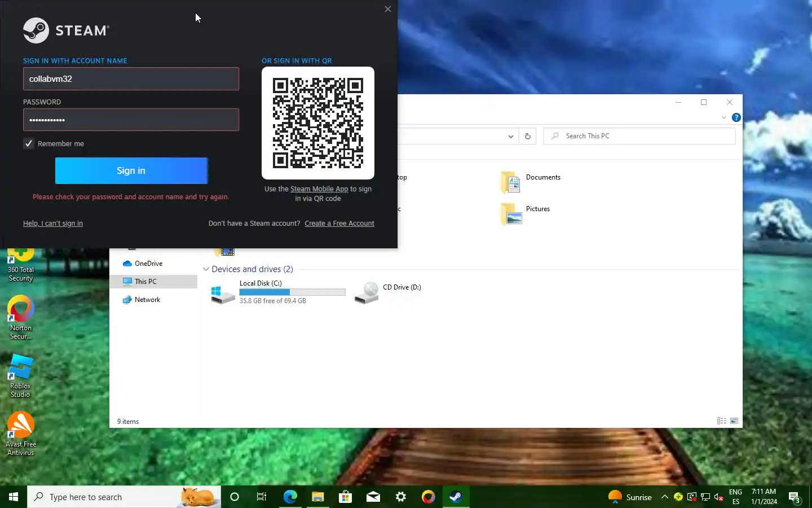Viewport: 812px width, 508px height.
Task: Open Cortana circle on taskbar
Action: pyautogui.click(x=235, y=497)
